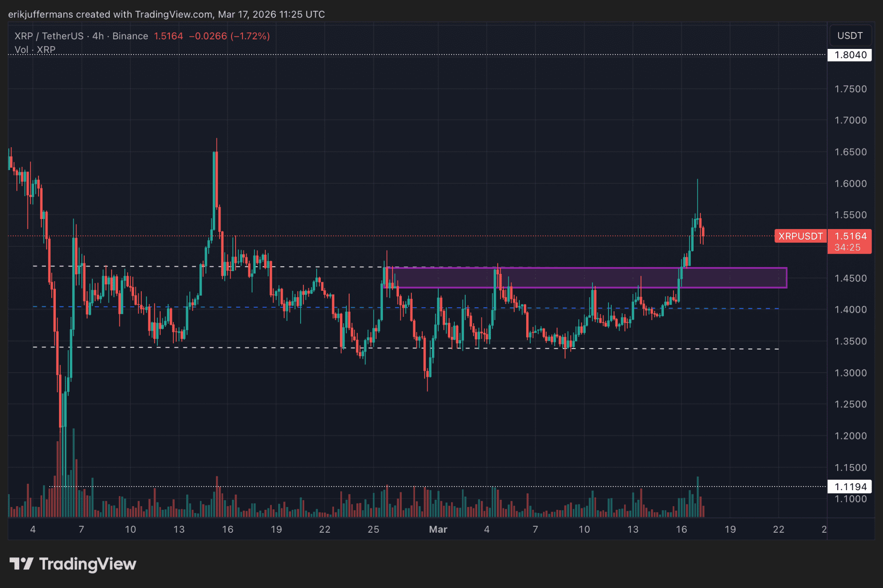The height and width of the screenshot is (588, 883).
Task: Click the TradingView.com text in the header
Action: (x=174, y=14)
